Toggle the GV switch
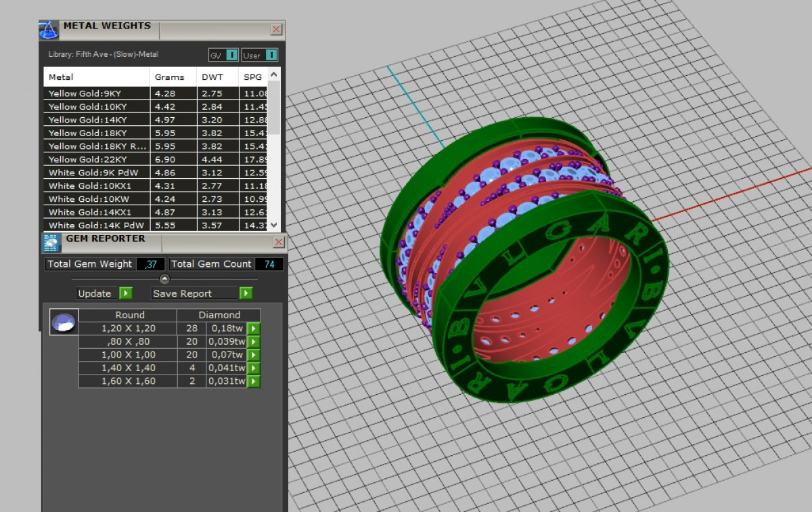This screenshot has width=812, height=512. click(x=231, y=55)
